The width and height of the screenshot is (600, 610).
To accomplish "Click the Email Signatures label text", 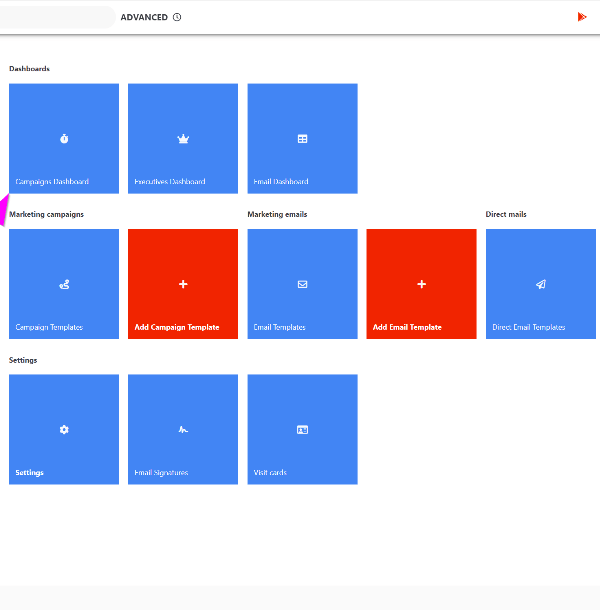I will (x=161, y=473).
